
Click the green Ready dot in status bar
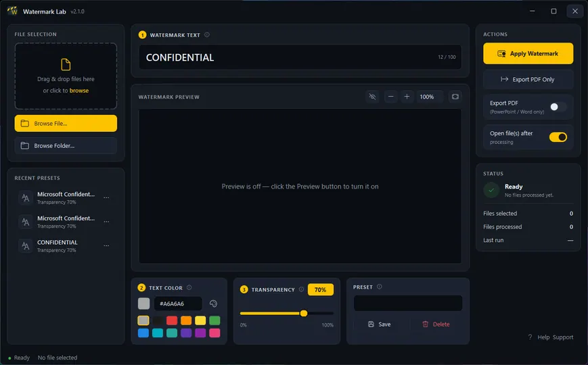pos(9,358)
